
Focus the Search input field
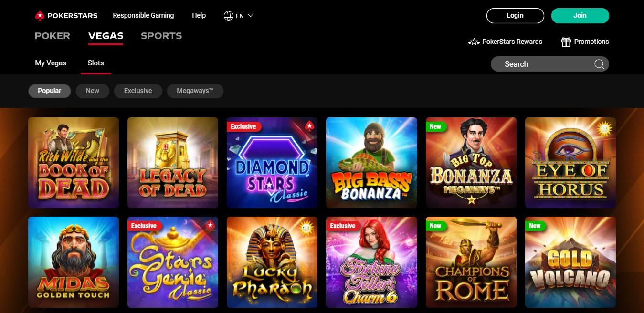click(550, 64)
